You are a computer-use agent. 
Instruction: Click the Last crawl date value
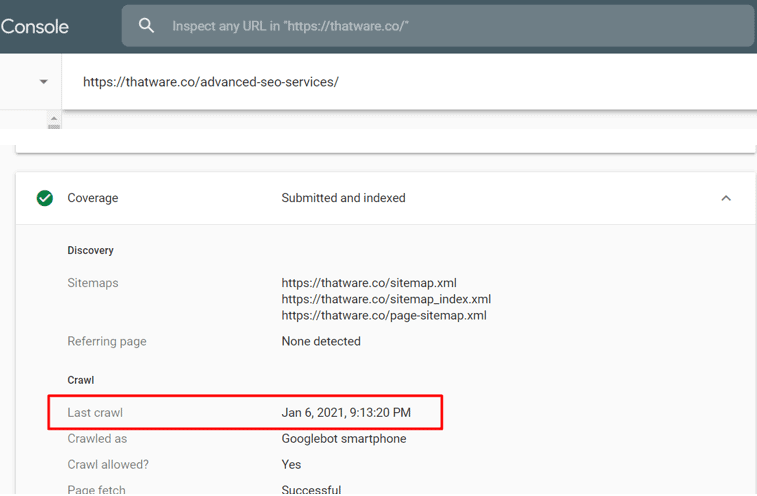pos(346,412)
